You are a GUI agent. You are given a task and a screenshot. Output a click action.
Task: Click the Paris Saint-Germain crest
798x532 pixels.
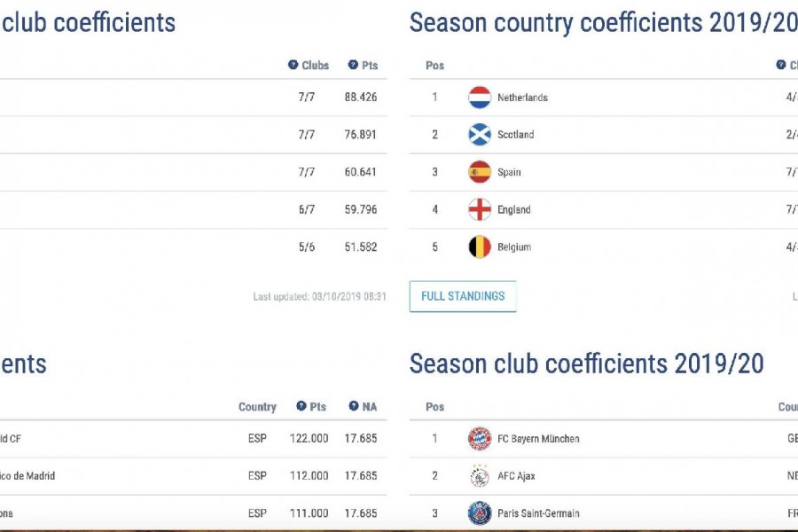coord(480,513)
